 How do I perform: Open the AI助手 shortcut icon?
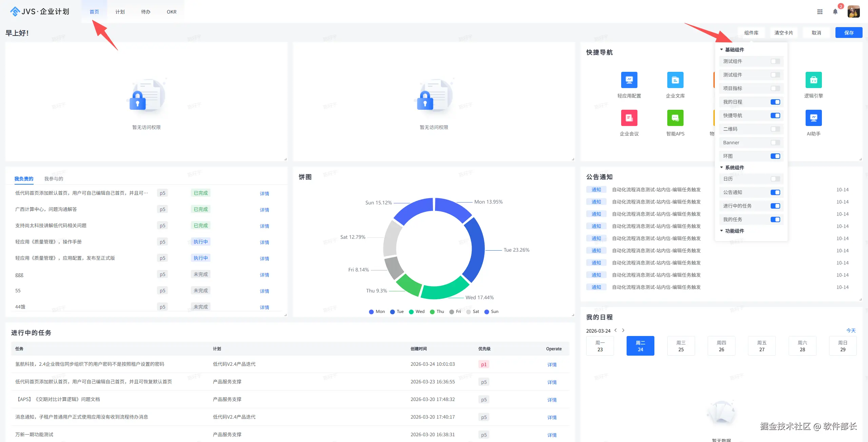point(813,118)
